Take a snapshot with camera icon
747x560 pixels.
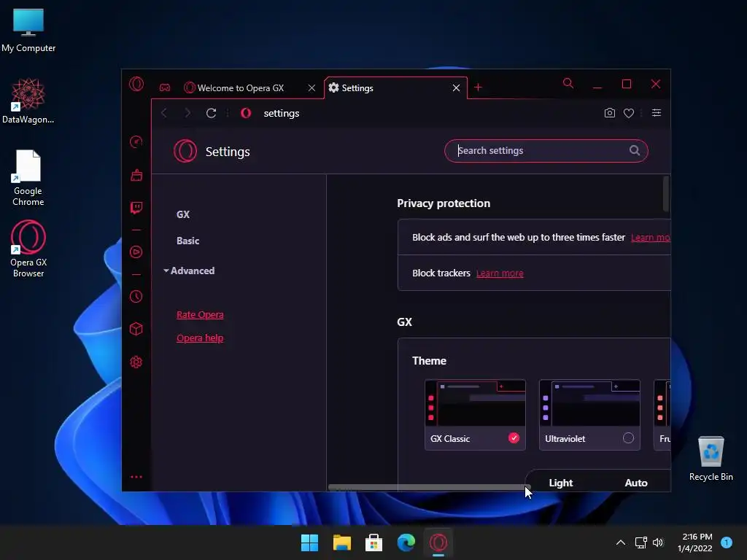coord(609,113)
